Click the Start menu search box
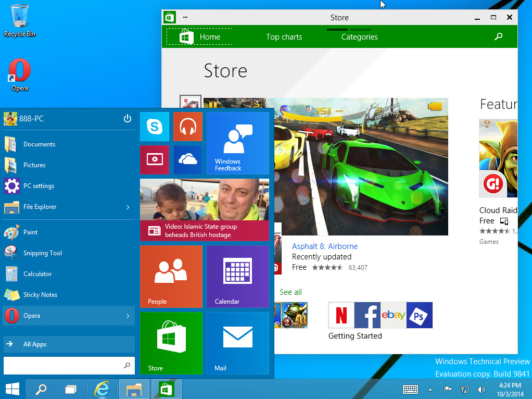 [69, 365]
